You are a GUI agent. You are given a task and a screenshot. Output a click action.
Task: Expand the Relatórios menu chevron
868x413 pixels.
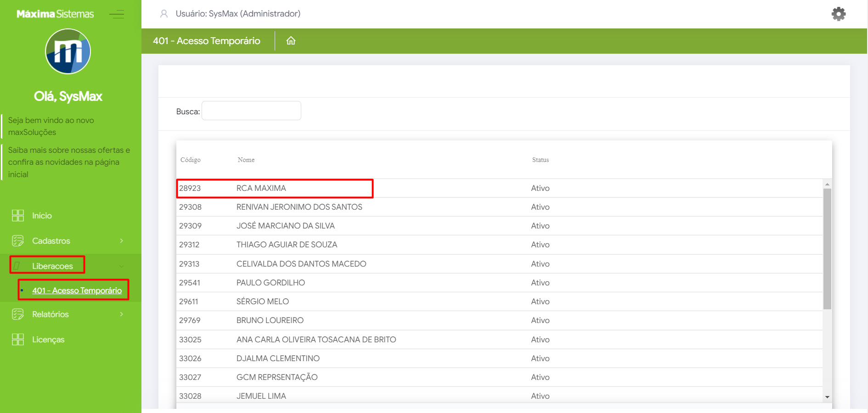121,314
